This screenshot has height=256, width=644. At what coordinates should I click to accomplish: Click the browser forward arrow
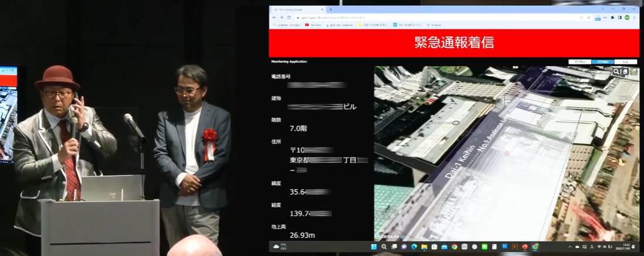coord(282,18)
